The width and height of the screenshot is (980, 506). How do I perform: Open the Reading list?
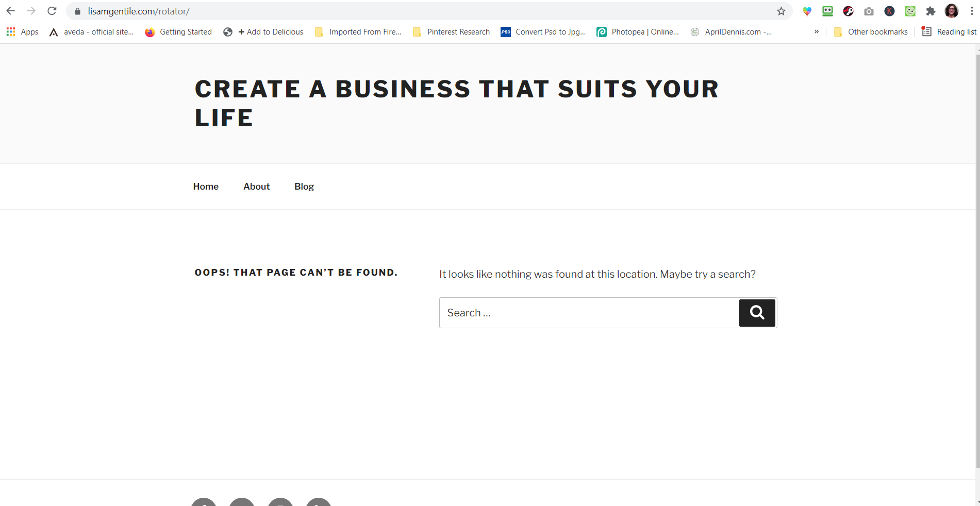tap(949, 32)
